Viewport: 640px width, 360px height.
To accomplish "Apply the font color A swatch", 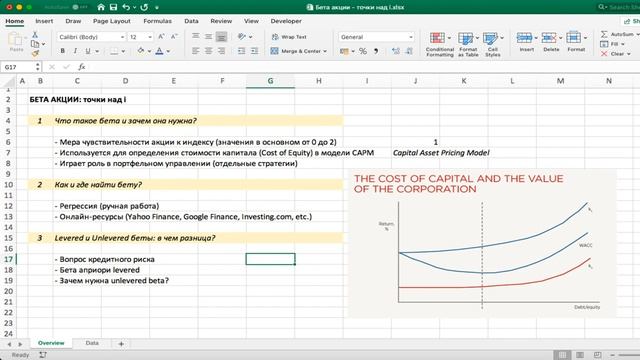I will pyautogui.click(x=159, y=51).
